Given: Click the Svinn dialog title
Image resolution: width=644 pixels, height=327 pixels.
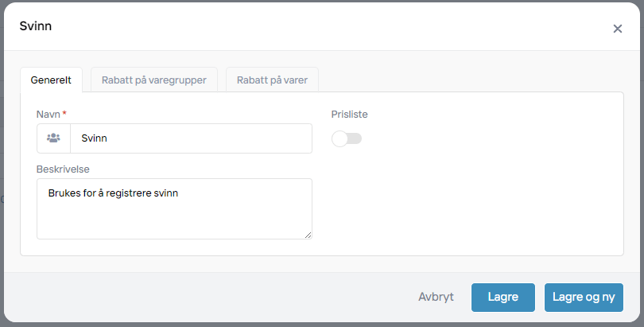Looking at the screenshot, I should [36, 26].
